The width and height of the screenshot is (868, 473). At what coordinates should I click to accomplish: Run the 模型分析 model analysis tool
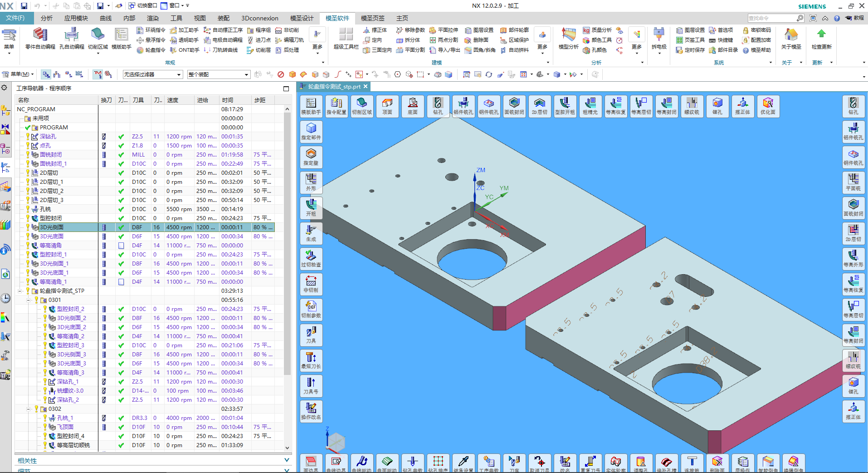coord(568,39)
